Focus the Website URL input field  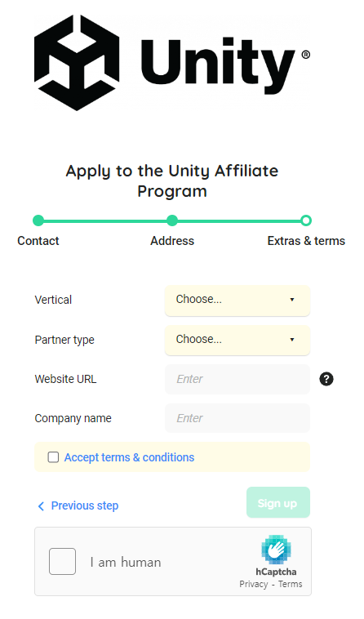pyautogui.click(x=237, y=379)
